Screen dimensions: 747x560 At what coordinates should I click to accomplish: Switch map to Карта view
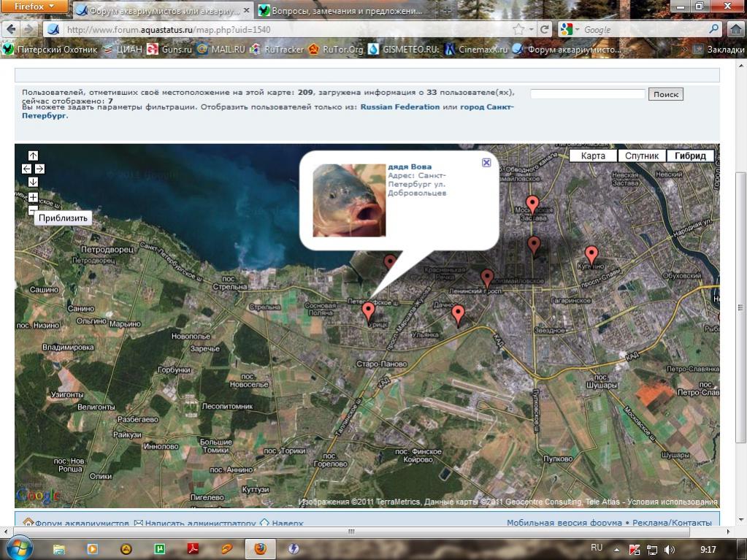tap(593, 156)
